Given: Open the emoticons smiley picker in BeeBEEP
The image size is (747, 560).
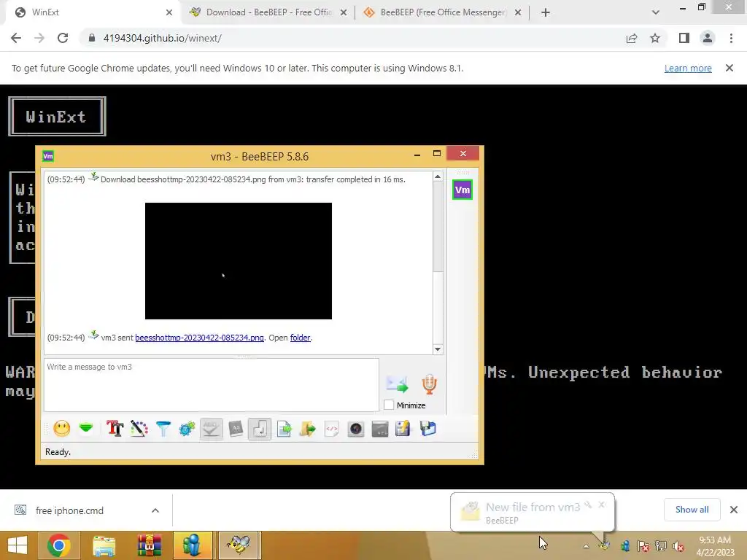Looking at the screenshot, I should [x=62, y=429].
